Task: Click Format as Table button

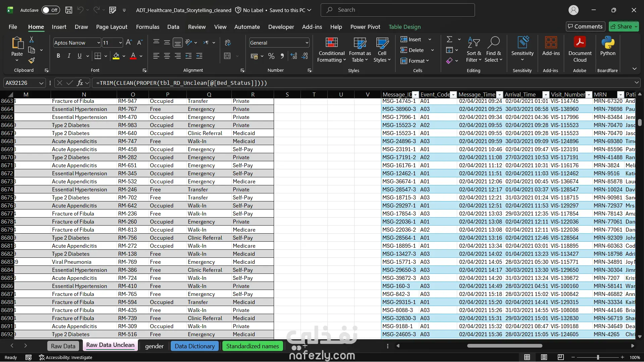Action: click(360, 50)
